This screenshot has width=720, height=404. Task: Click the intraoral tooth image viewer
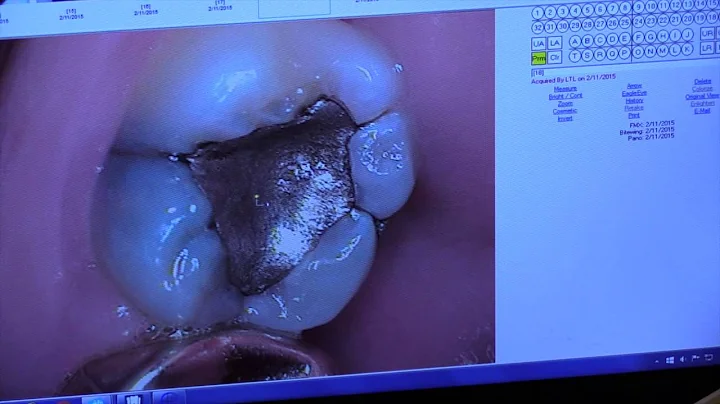(x=247, y=202)
